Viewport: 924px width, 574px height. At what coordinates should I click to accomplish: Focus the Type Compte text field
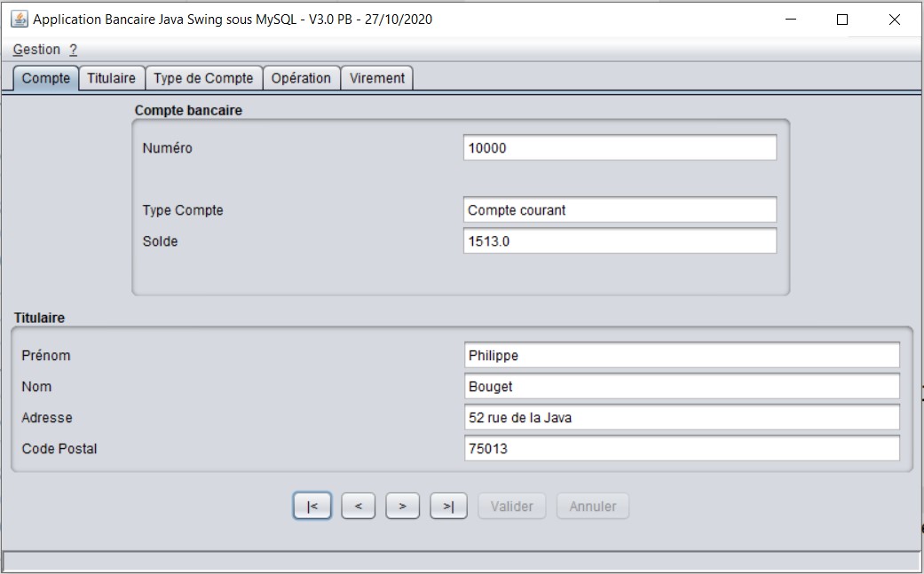pyautogui.click(x=620, y=210)
